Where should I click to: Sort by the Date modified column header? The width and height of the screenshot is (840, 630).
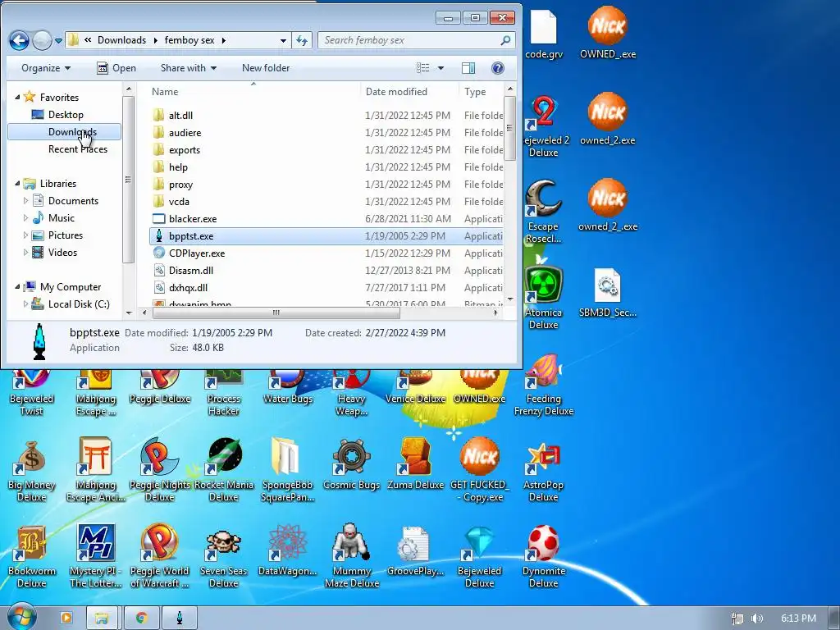coord(409,92)
